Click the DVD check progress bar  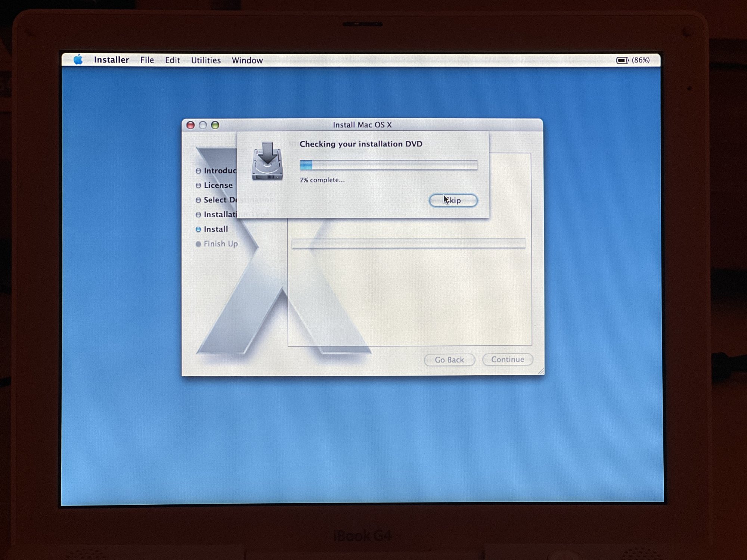point(389,165)
